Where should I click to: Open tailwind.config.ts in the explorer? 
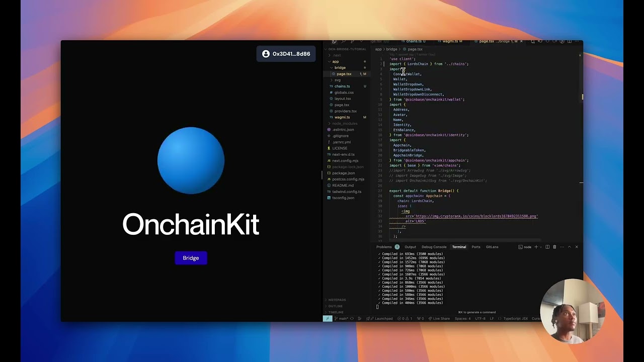pos(347,192)
